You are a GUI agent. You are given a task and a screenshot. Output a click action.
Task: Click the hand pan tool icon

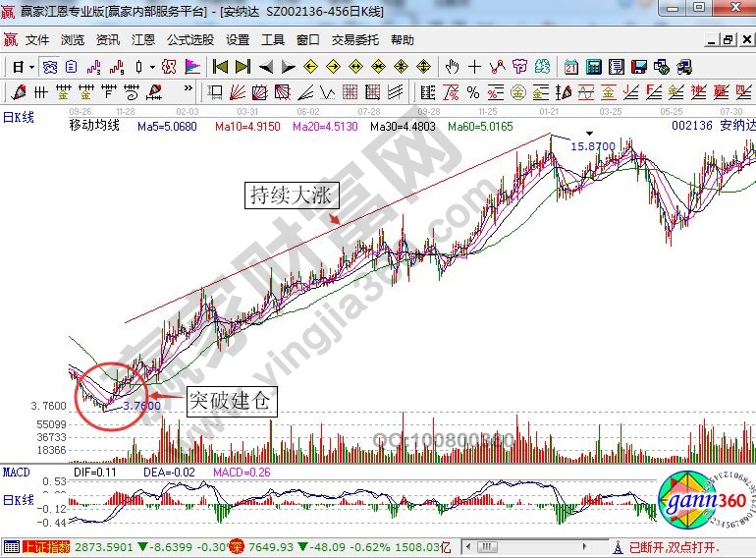click(452, 67)
